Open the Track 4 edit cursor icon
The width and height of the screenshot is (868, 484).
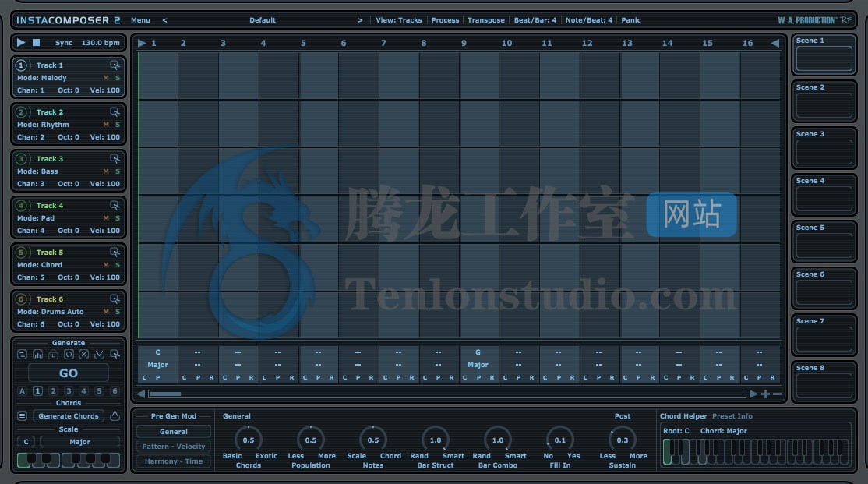pos(115,206)
